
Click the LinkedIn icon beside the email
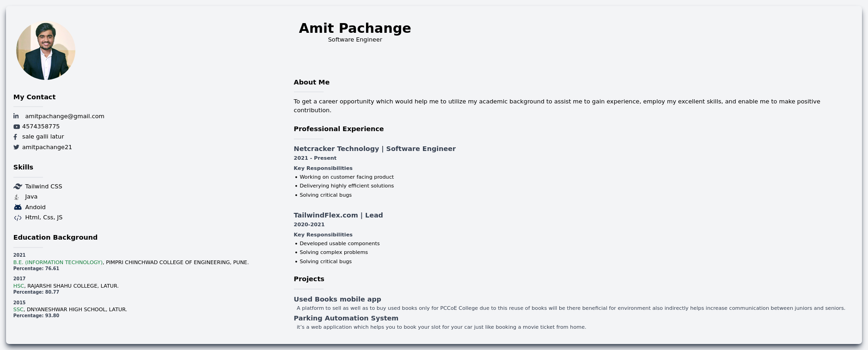click(x=16, y=116)
